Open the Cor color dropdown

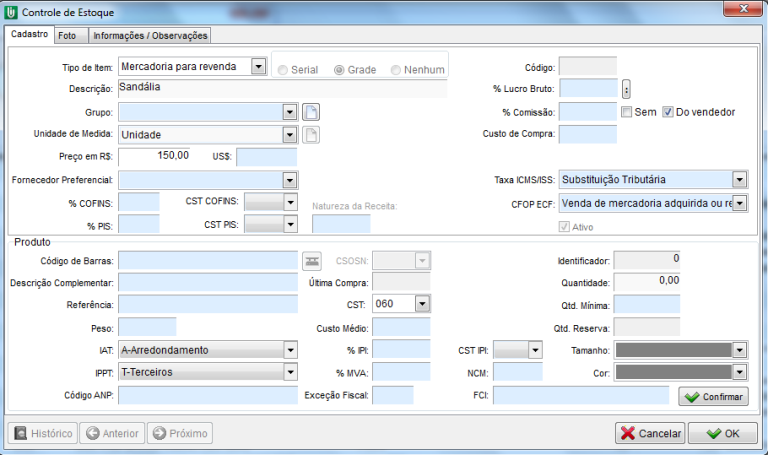point(739,372)
